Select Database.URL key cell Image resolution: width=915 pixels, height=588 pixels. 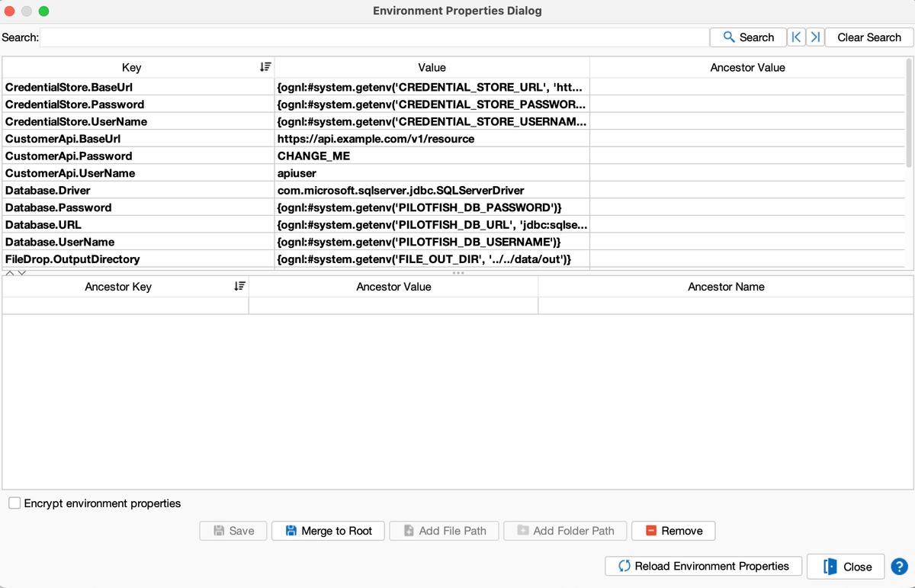pos(138,224)
